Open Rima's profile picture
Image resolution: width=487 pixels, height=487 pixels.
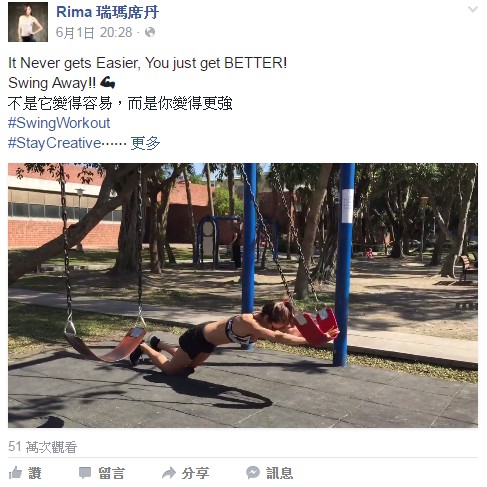28,22
